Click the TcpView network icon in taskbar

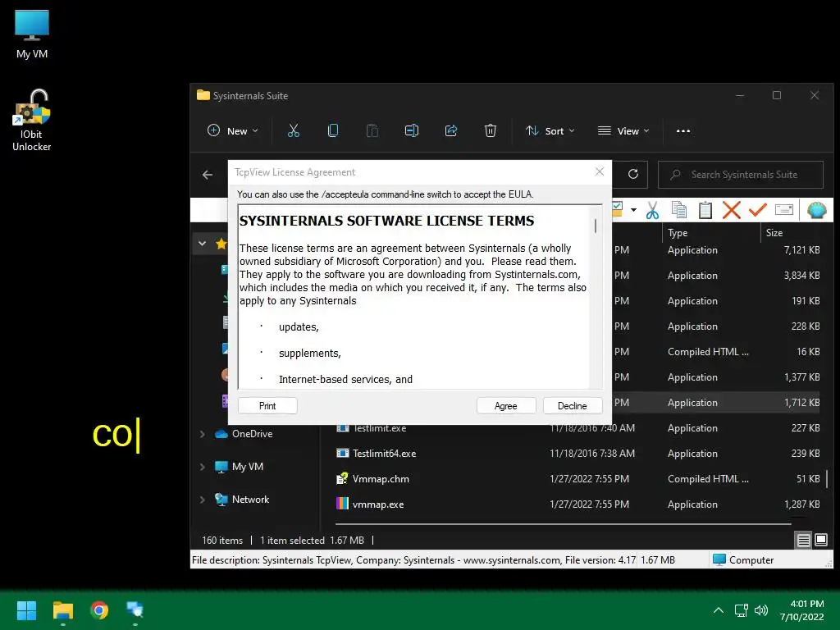click(x=135, y=610)
